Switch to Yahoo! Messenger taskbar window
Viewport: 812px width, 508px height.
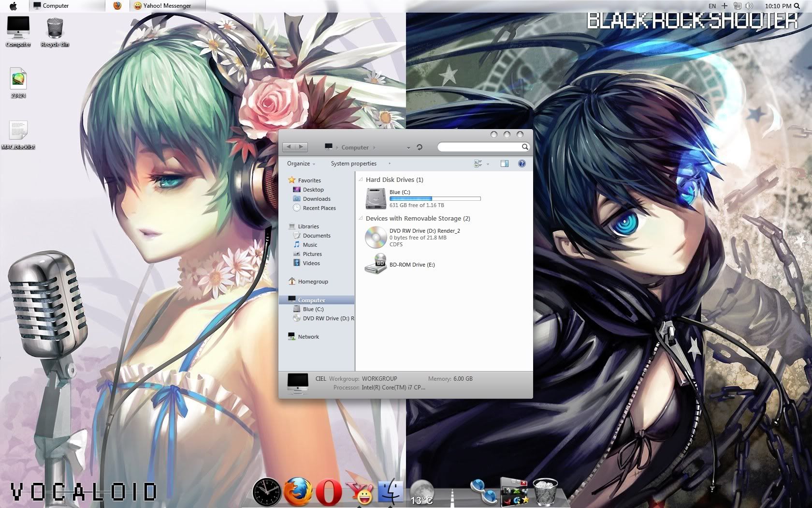click(167, 6)
